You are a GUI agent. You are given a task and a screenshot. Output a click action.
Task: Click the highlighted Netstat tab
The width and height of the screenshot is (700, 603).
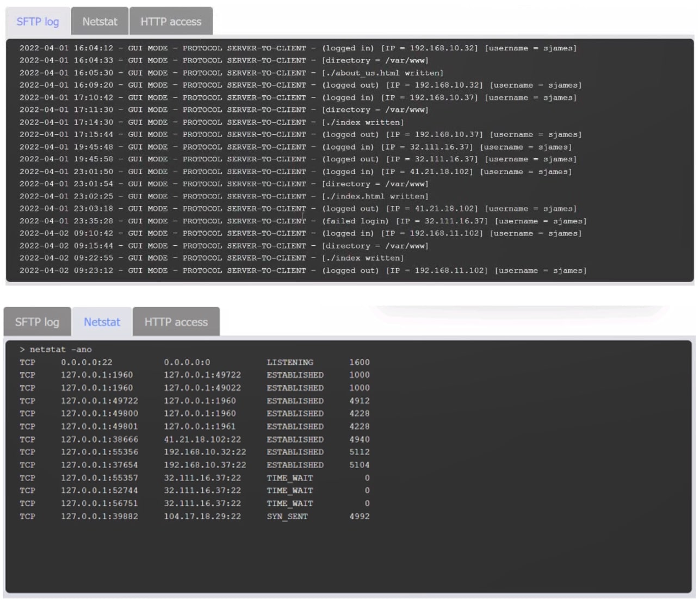click(101, 322)
